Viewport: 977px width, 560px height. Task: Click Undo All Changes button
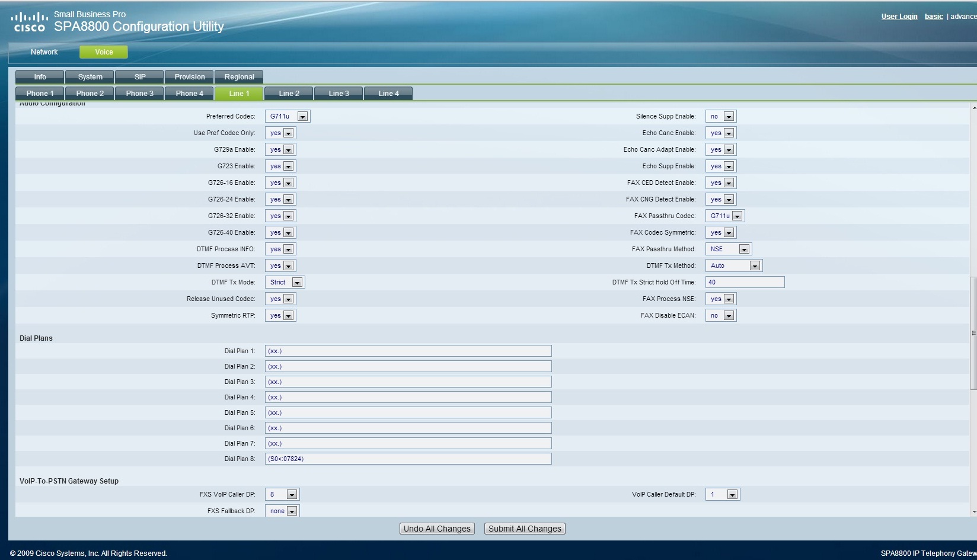pyautogui.click(x=437, y=529)
